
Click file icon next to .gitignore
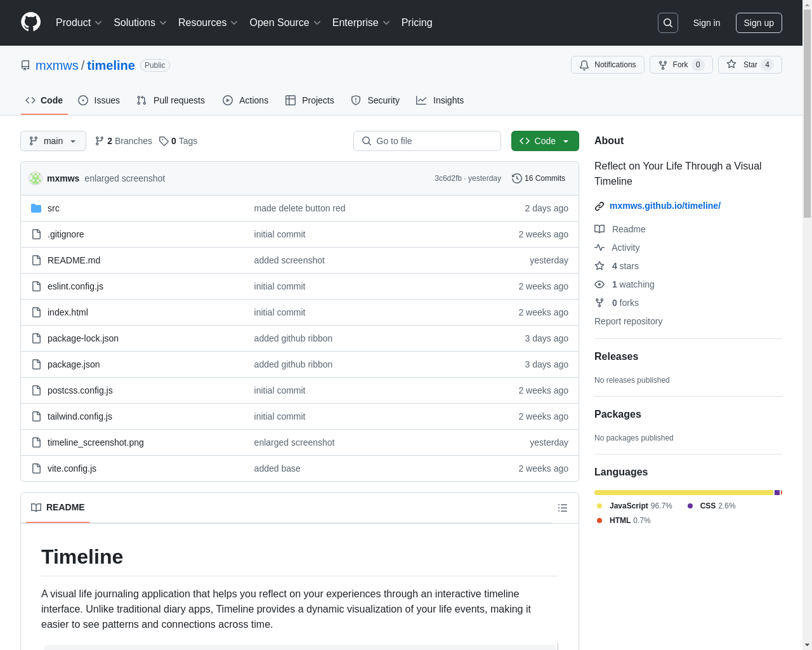[36, 234]
